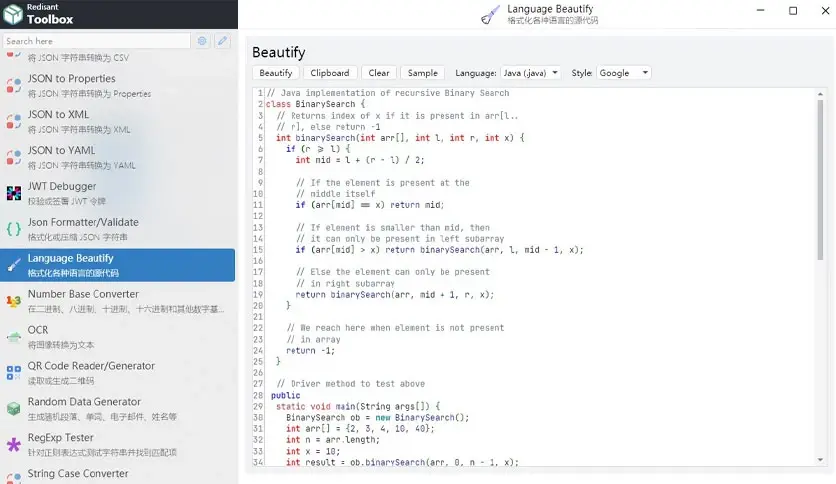Viewport: 836px width, 484px height.
Task: Open the Style Google dropdown
Action: (x=624, y=73)
